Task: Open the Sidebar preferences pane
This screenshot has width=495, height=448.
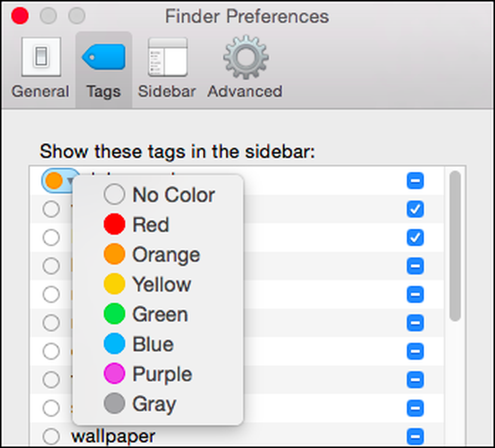Action: (167, 67)
